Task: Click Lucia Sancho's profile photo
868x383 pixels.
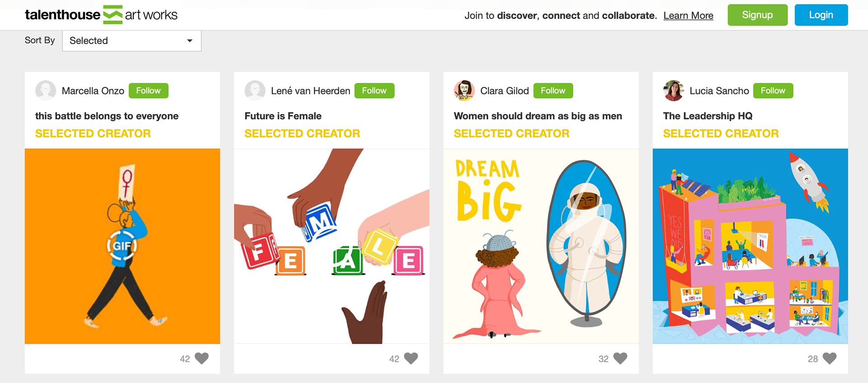Action: pyautogui.click(x=674, y=90)
